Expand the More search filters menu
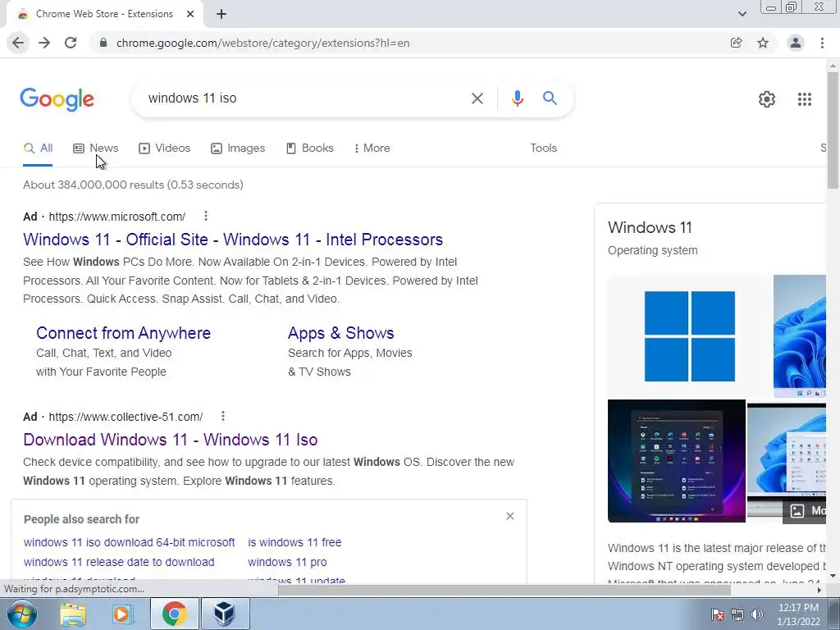Image resolution: width=840 pixels, height=630 pixels. pos(372,148)
